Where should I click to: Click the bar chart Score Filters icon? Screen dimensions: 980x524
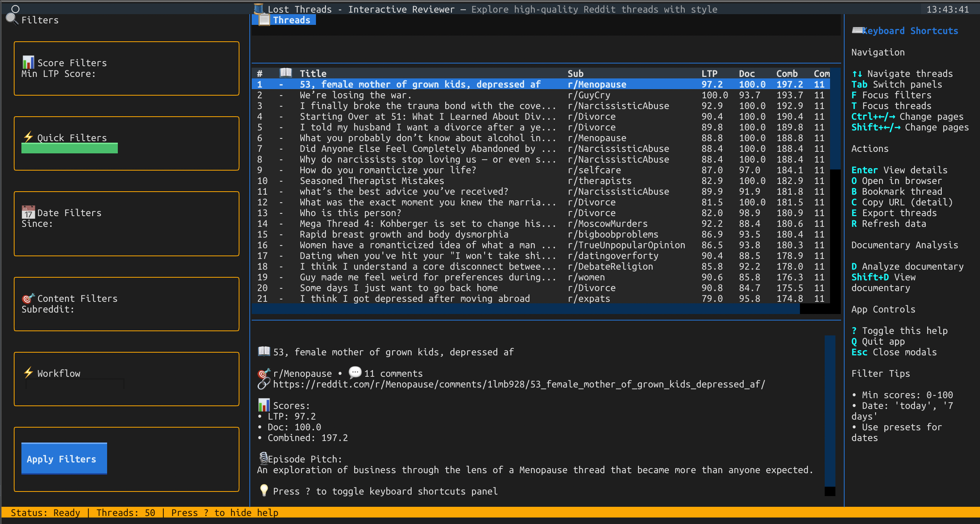(28, 62)
